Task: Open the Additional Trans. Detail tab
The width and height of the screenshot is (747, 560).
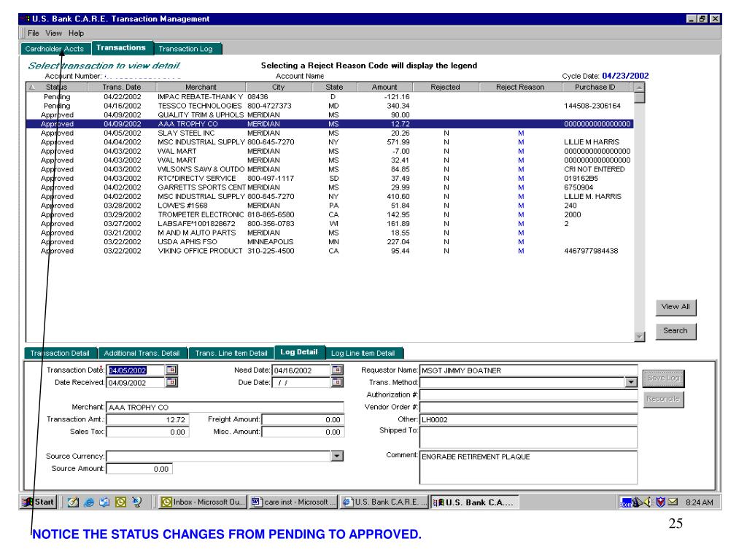Action: 142,354
